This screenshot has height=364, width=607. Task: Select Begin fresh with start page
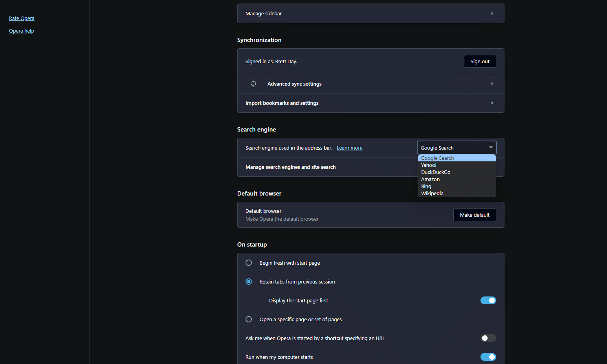pos(249,263)
